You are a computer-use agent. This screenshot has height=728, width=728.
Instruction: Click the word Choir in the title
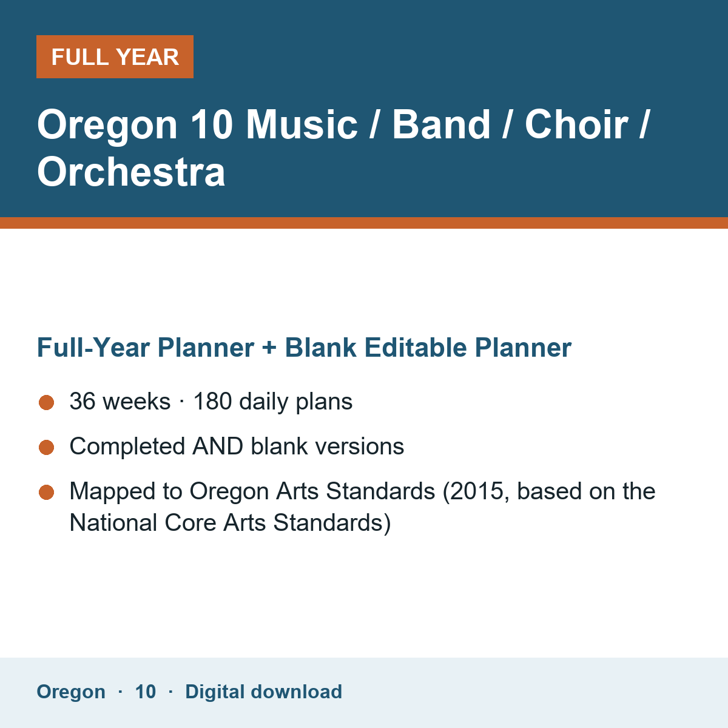tap(576, 124)
